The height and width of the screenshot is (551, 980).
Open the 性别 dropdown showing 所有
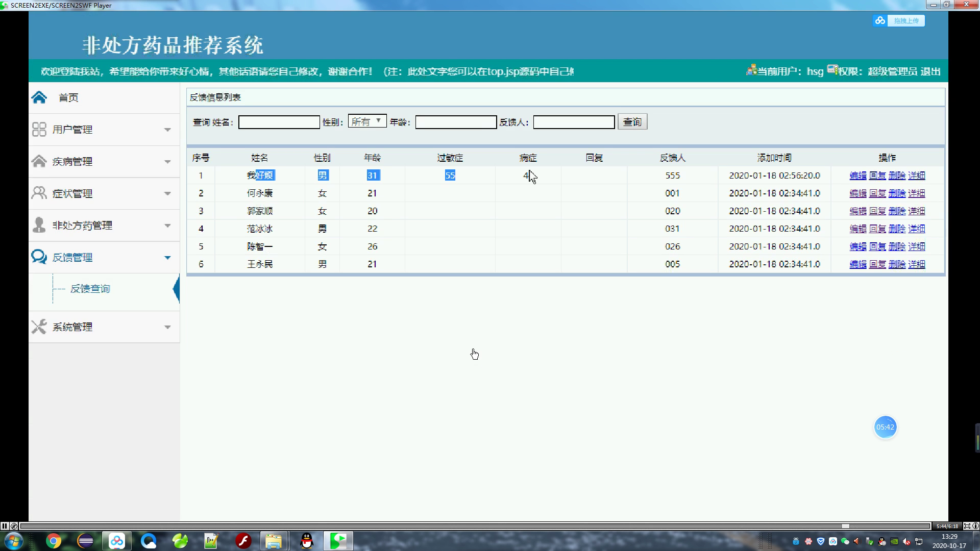[x=367, y=121]
